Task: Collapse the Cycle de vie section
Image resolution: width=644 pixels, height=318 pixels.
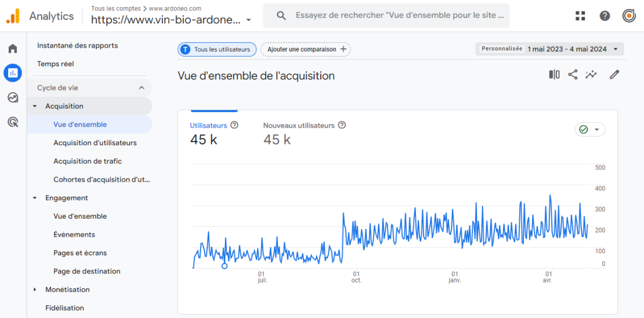Action: [141, 88]
